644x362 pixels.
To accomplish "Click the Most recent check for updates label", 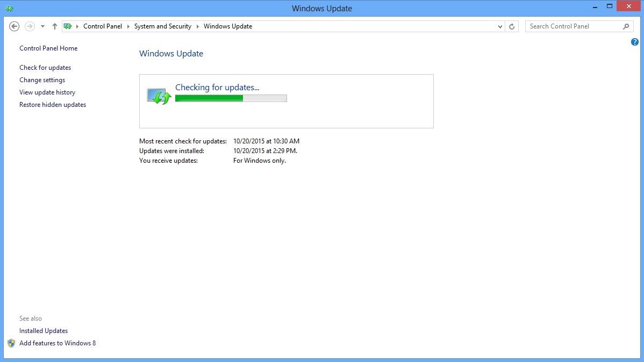I will [183, 141].
